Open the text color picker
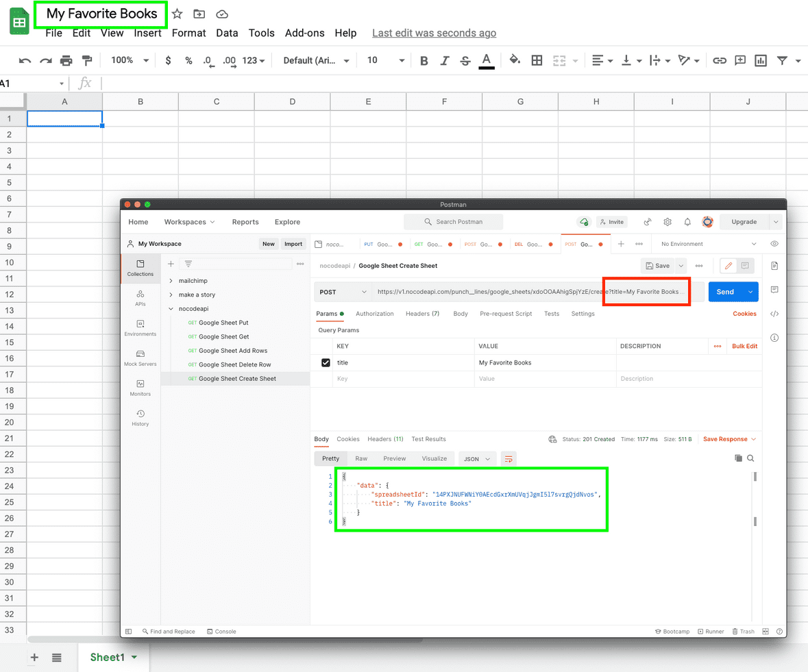The width and height of the screenshot is (808, 672). coord(486,60)
